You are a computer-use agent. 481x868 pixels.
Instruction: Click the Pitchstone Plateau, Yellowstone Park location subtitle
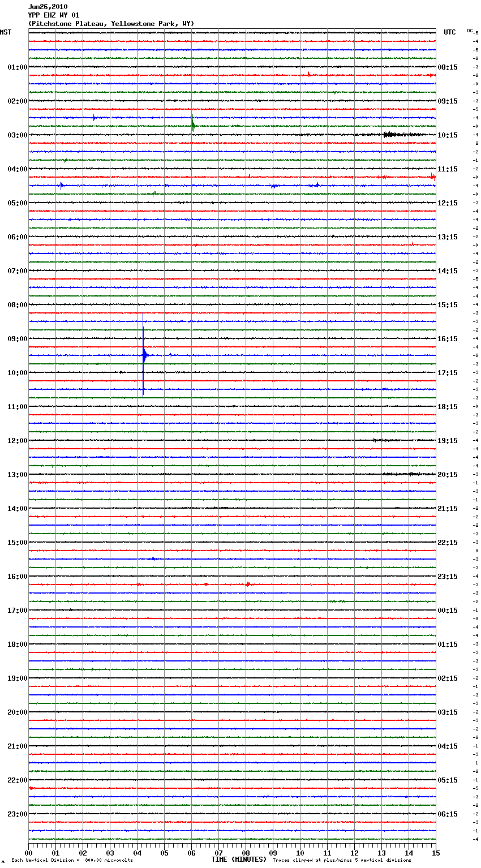(111, 24)
